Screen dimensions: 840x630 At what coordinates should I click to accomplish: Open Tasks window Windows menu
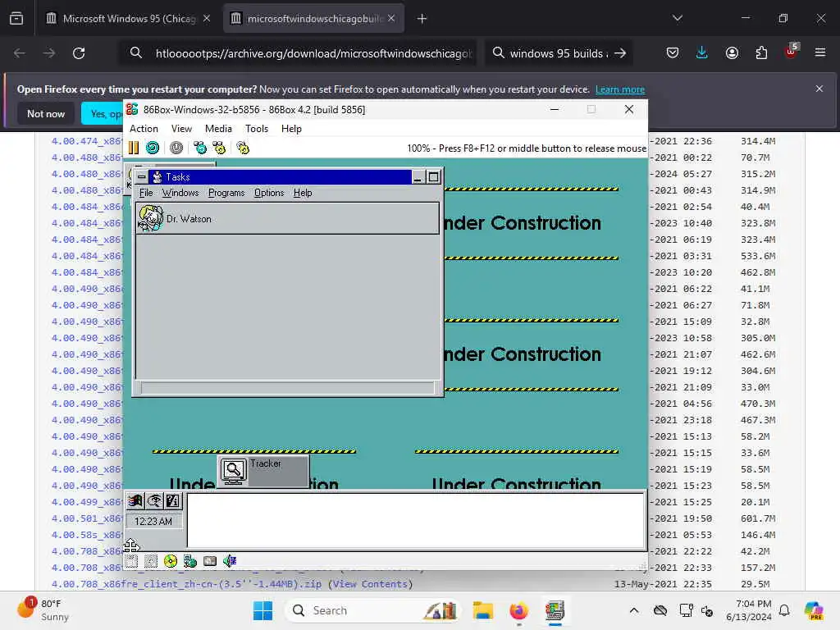pyautogui.click(x=180, y=193)
